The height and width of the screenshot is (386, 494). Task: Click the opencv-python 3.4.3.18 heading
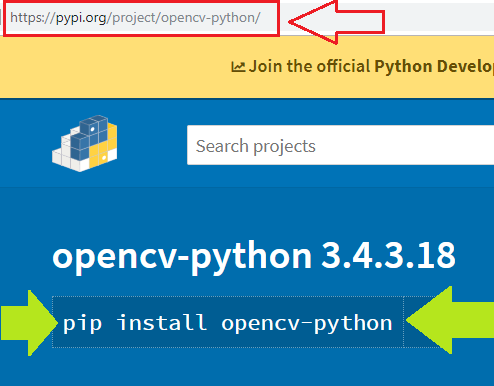click(254, 257)
